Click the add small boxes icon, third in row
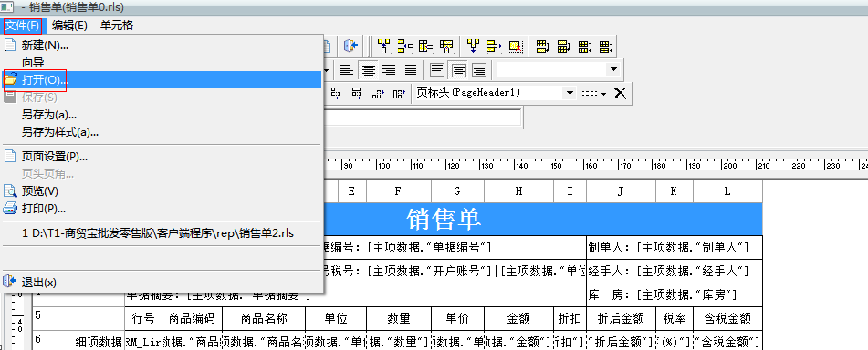 pos(378,94)
